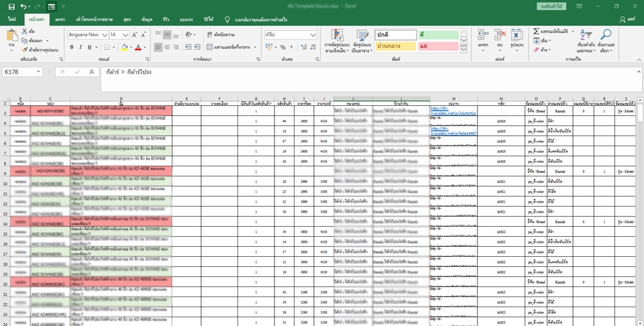Open the Fill down icon

[537, 41]
